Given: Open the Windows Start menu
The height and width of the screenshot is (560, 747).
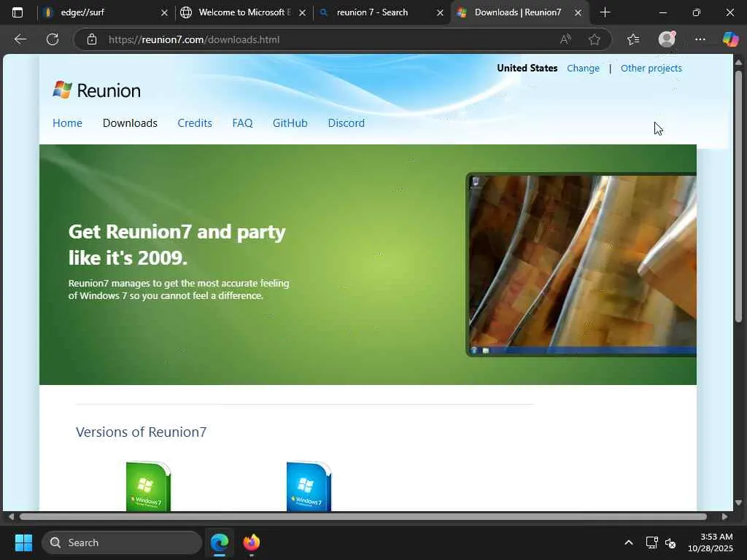Looking at the screenshot, I should [x=23, y=542].
